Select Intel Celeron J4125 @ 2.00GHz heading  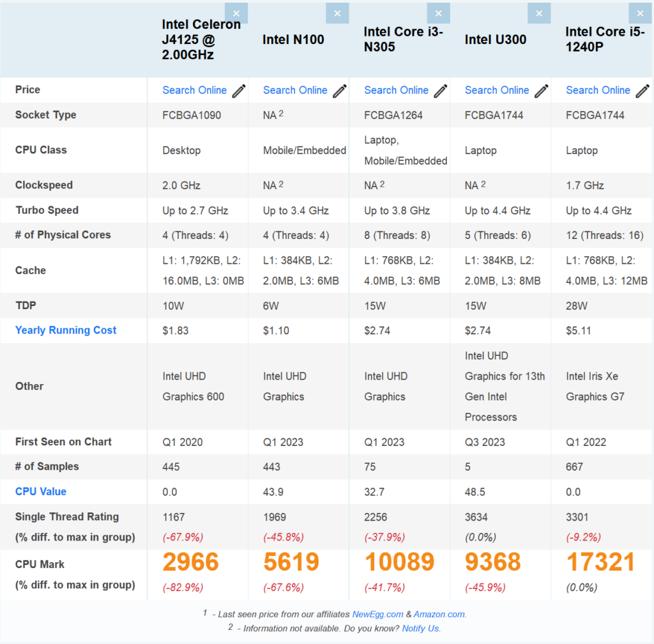[x=201, y=40]
